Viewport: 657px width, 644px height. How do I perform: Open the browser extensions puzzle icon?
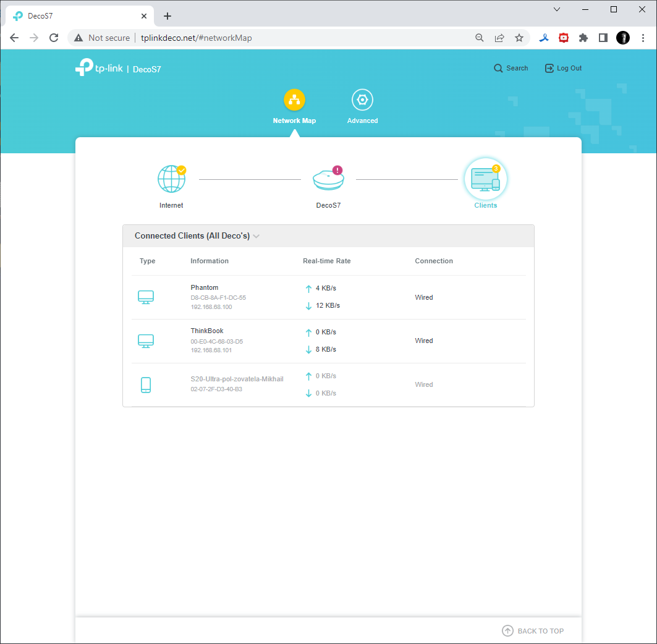pos(583,38)
